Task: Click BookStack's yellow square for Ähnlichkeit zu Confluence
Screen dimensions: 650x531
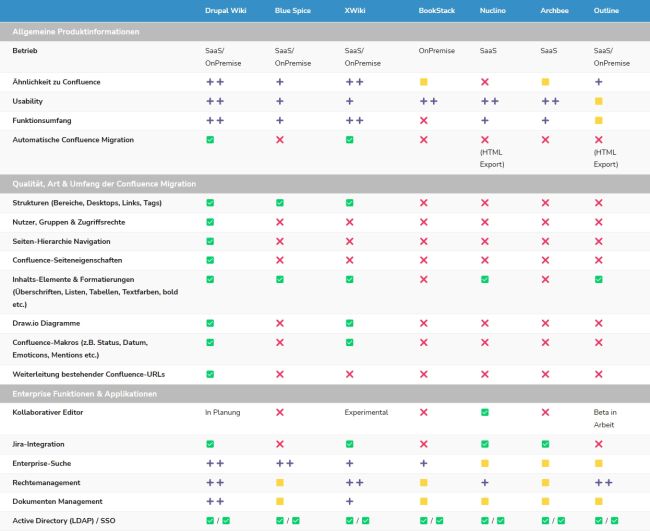Action: tap(424, 82)
